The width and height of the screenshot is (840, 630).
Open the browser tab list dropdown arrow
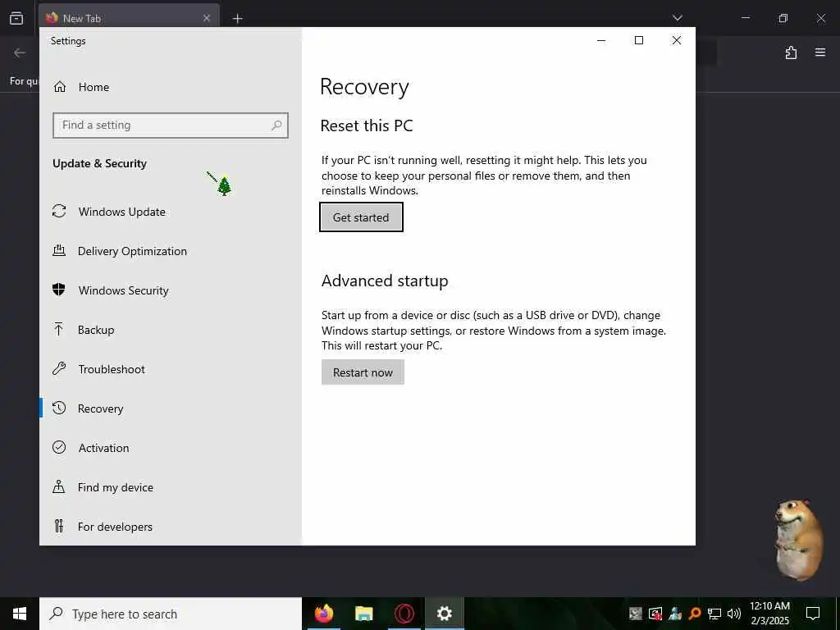(x=677, y=18)
